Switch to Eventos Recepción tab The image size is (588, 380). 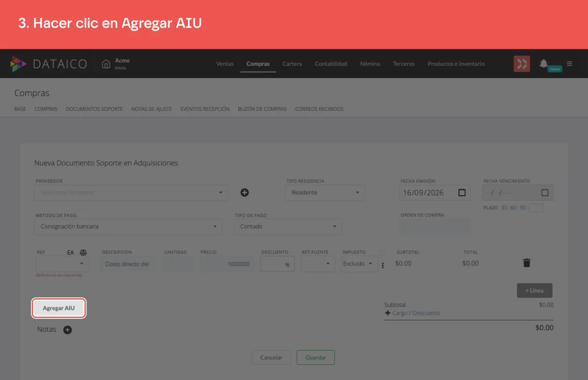coord(205,109)
